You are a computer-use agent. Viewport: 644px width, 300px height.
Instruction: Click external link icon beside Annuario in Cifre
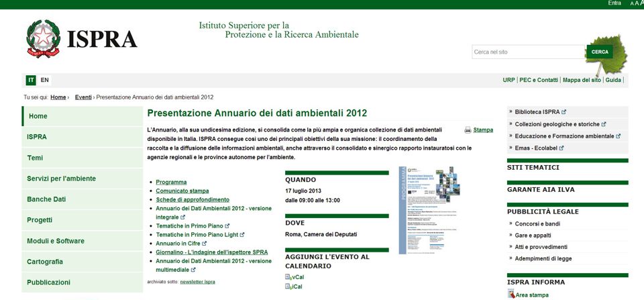[204, 244]
